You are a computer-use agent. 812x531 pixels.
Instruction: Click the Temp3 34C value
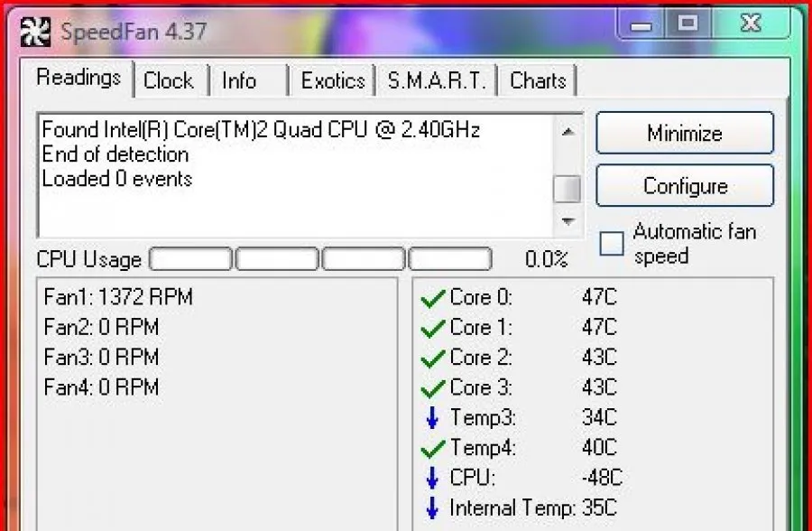click(x=599, y=417)
